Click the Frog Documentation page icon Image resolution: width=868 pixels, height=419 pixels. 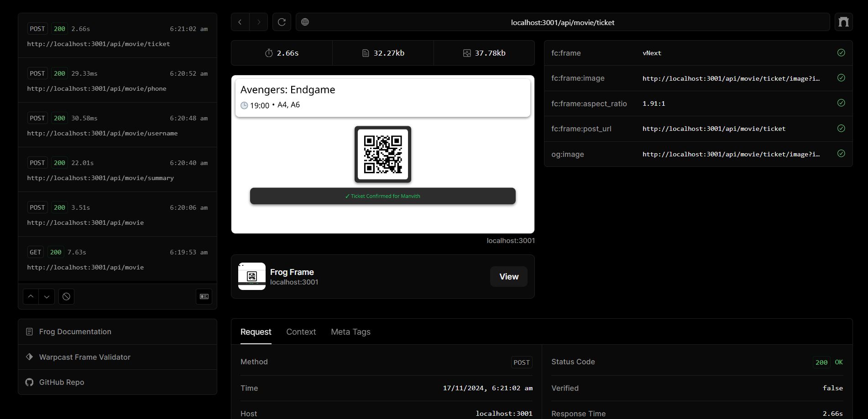point(29,331)
